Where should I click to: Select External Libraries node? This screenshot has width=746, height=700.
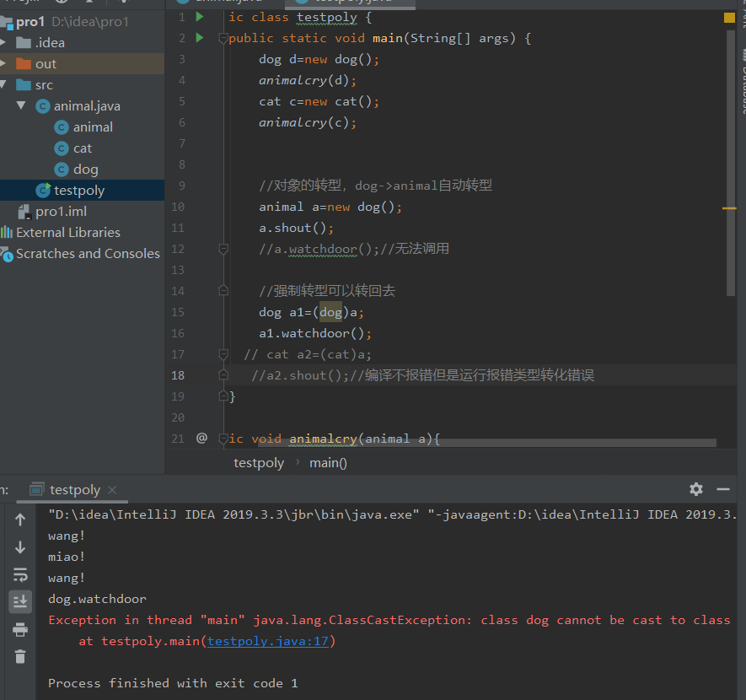click(x=68, y=232)
